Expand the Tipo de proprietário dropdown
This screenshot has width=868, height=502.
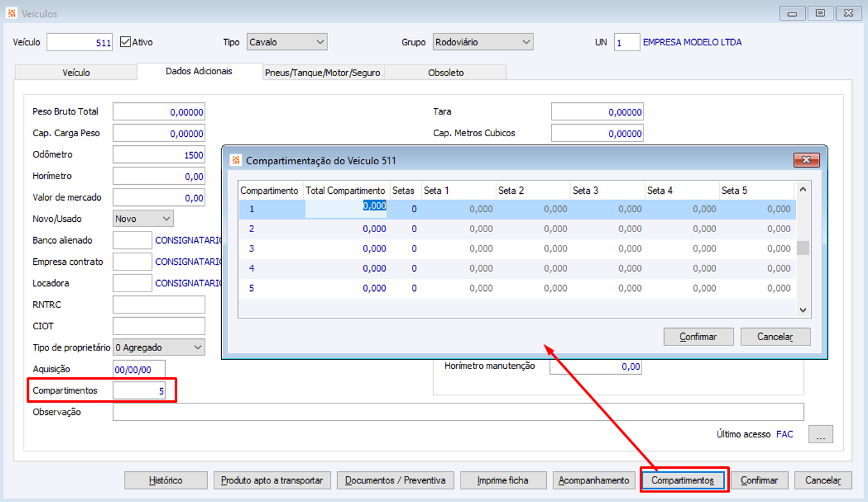point(159,347)
